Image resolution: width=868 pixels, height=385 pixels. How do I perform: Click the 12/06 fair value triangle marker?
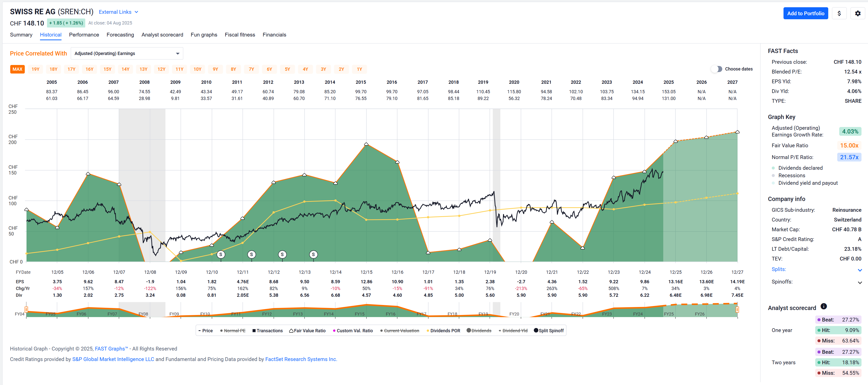coord(88,174)
